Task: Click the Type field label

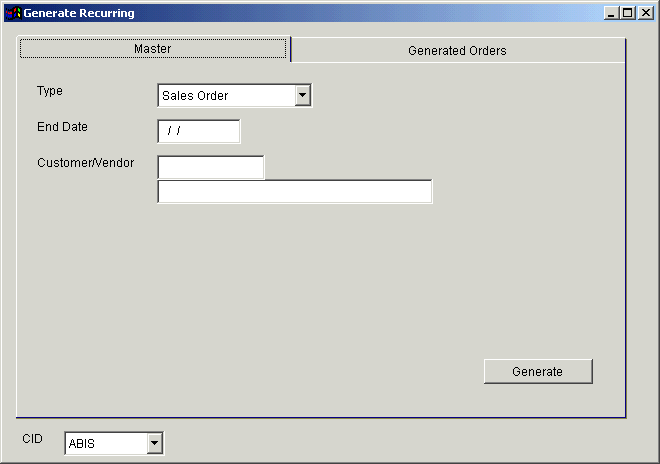Action: point(50,91)
